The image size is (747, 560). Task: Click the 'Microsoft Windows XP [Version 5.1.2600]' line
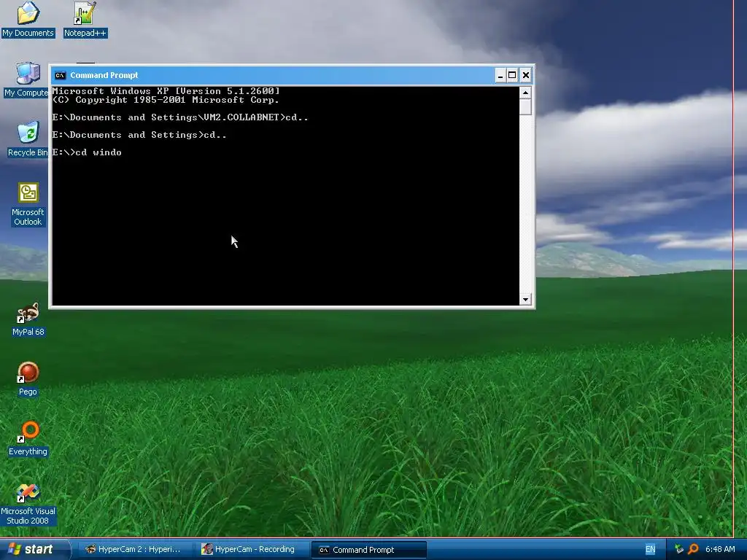[x=166, y=91]
